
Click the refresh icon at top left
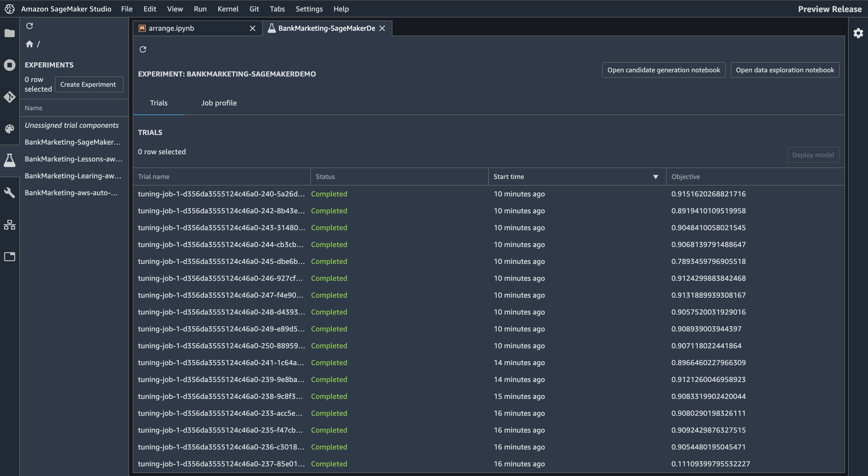[29, 26]
